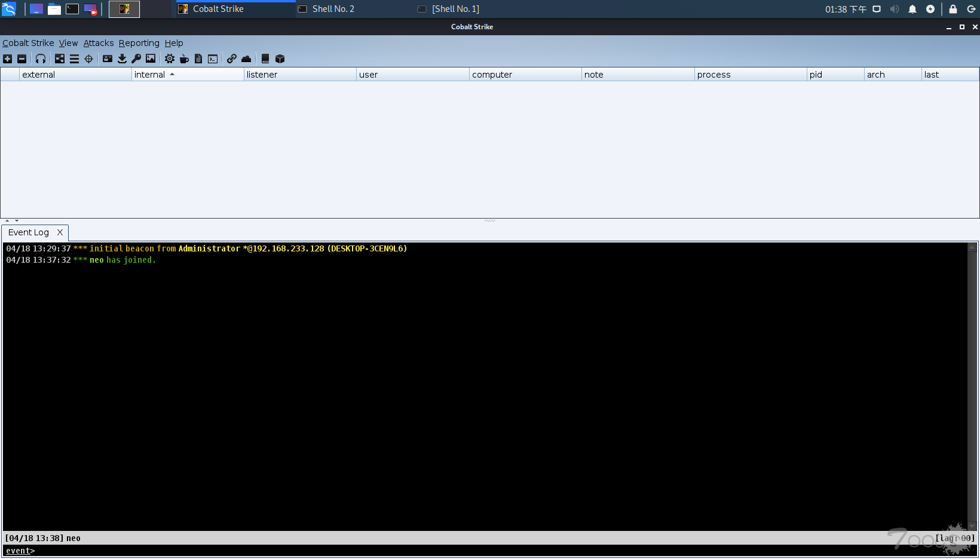Open scripted web delivery terminal icon
This screenshot has height=559, width=980.
pyautogui.click(x=213, y=59)
